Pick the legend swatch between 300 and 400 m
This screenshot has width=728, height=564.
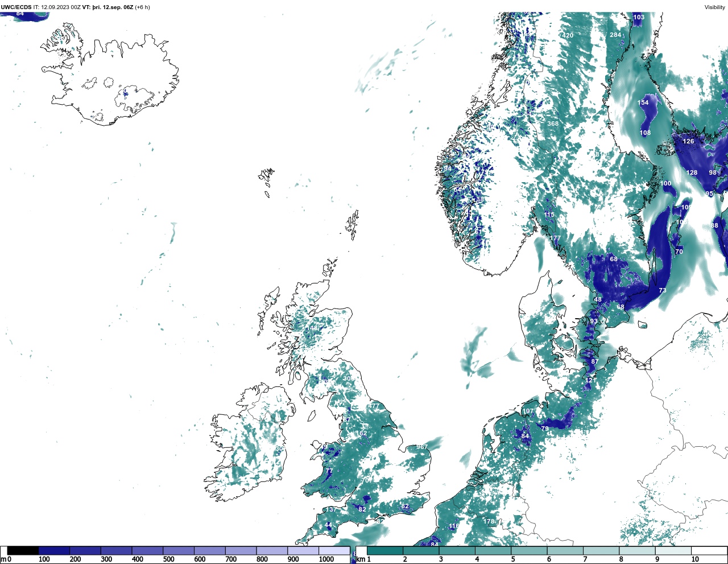[x=117, y=551]
